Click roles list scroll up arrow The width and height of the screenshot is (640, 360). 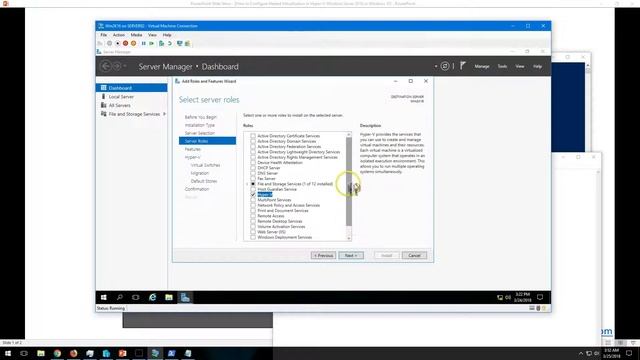click(349, 134)
